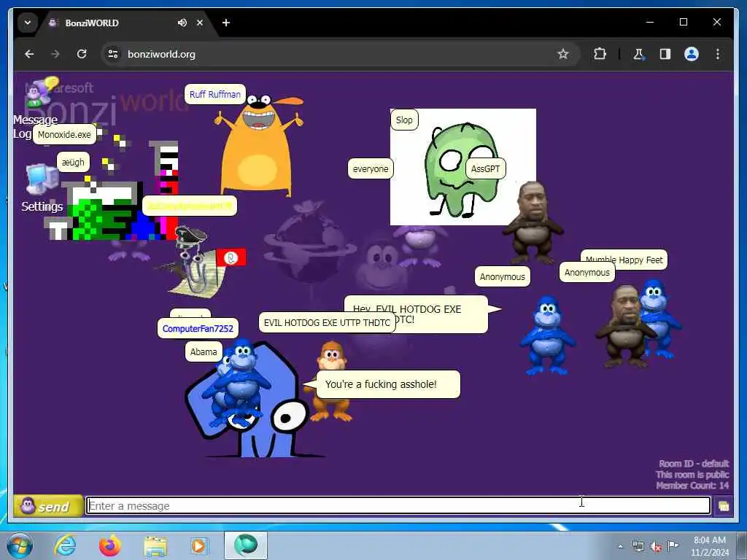Open Windows Explorer from taskbar

[x=155, y=545]
